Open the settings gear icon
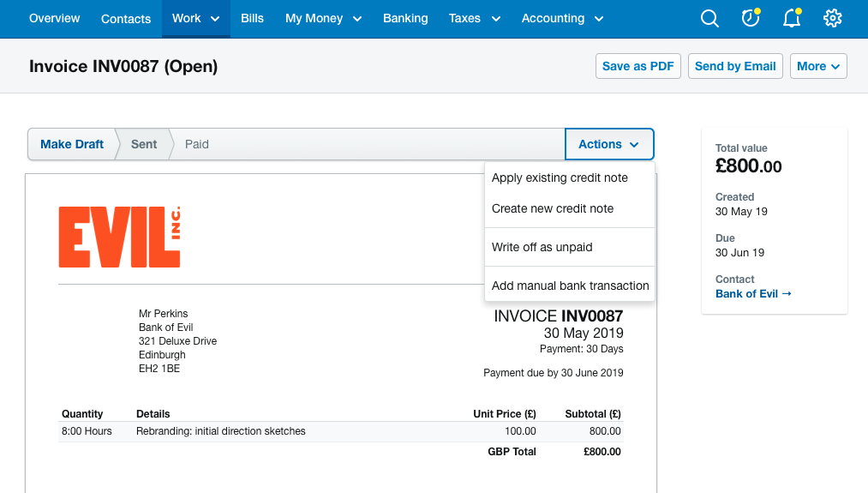 click(x=833, y=18)
